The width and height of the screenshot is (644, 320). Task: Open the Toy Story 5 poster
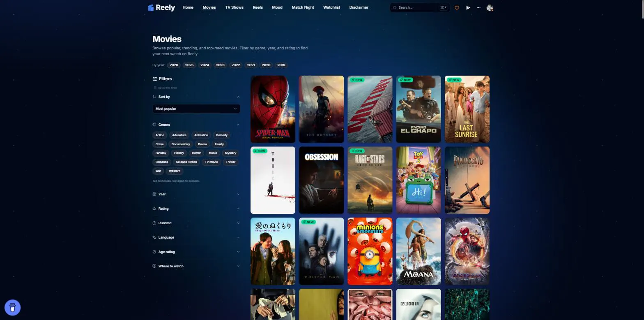click(419, 180)
